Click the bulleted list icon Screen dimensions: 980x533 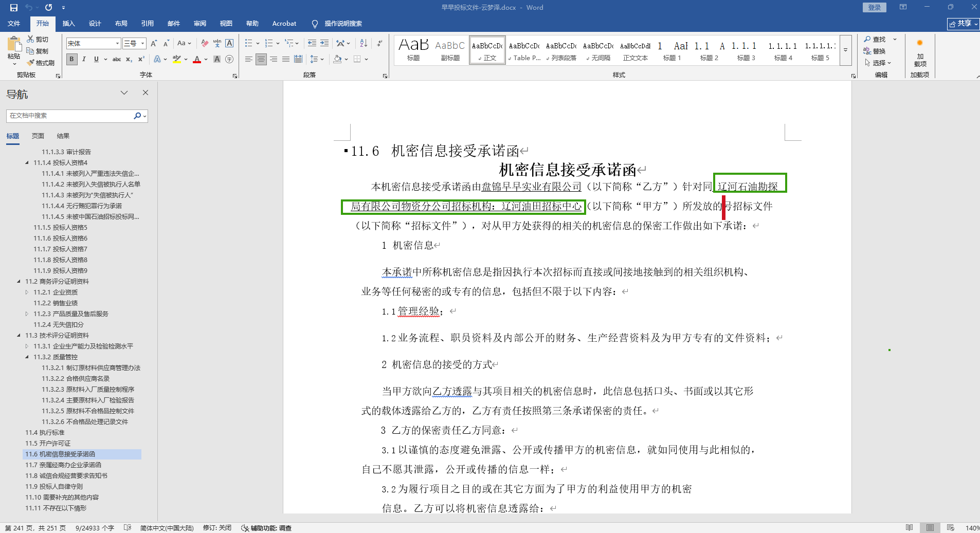click(249, 43)
